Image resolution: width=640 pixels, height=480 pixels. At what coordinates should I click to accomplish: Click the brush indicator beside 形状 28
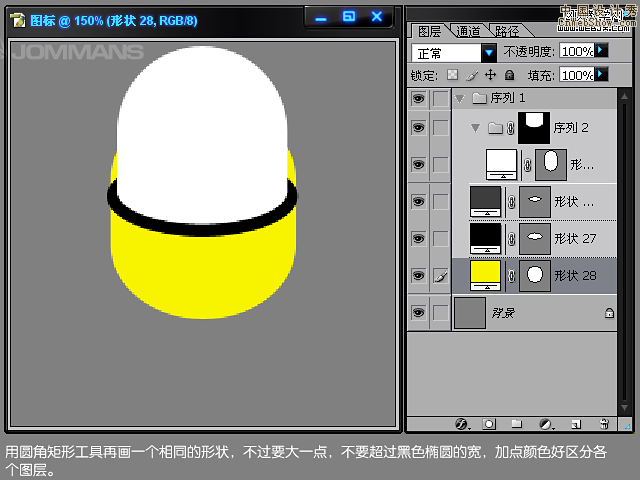click(x=440, y=276)
